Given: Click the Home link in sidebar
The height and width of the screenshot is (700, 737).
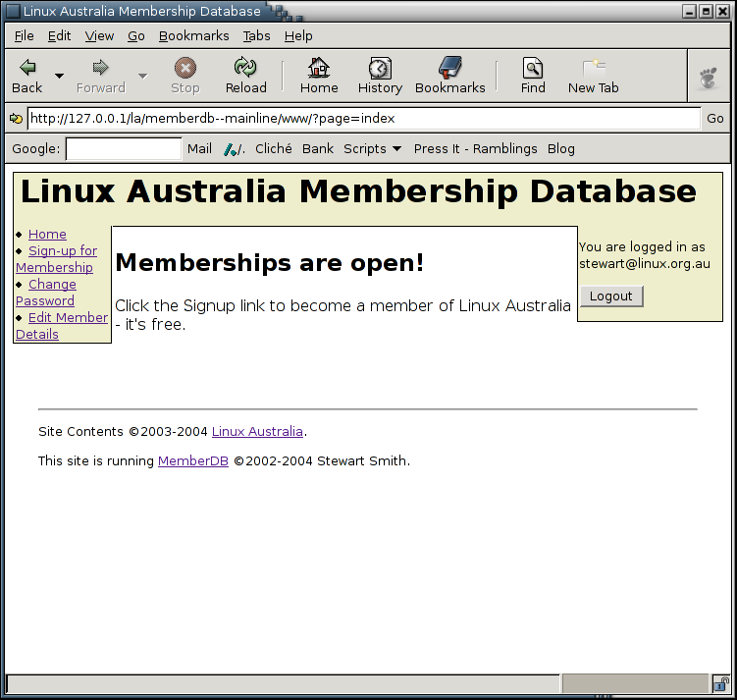Looking at the screenshot, I should coord(47,234).
